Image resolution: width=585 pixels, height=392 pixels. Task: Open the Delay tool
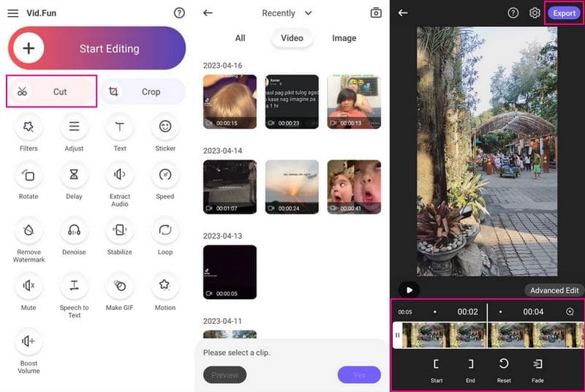click(74, 181)
